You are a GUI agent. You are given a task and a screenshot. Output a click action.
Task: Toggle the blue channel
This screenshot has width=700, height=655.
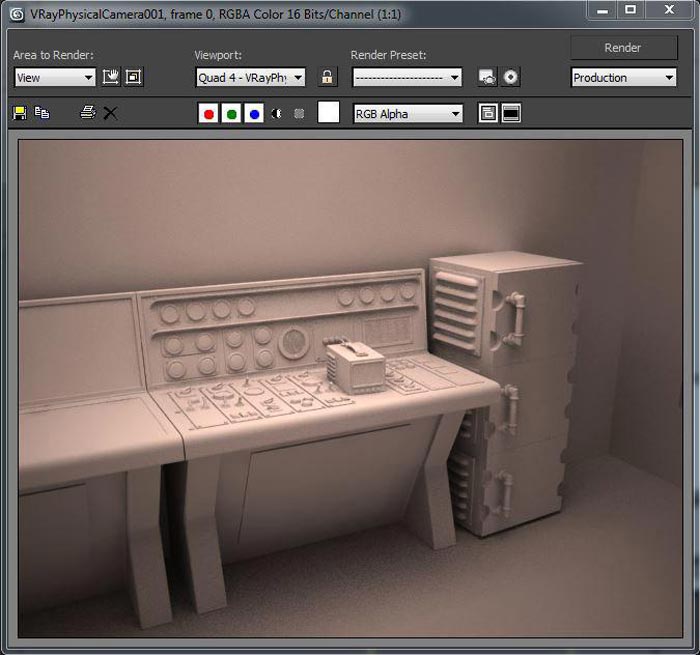point(254,114)
